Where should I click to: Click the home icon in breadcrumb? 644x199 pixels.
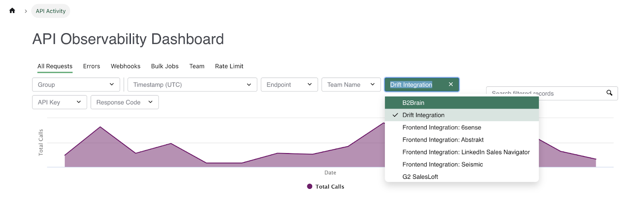coord(12,11)
